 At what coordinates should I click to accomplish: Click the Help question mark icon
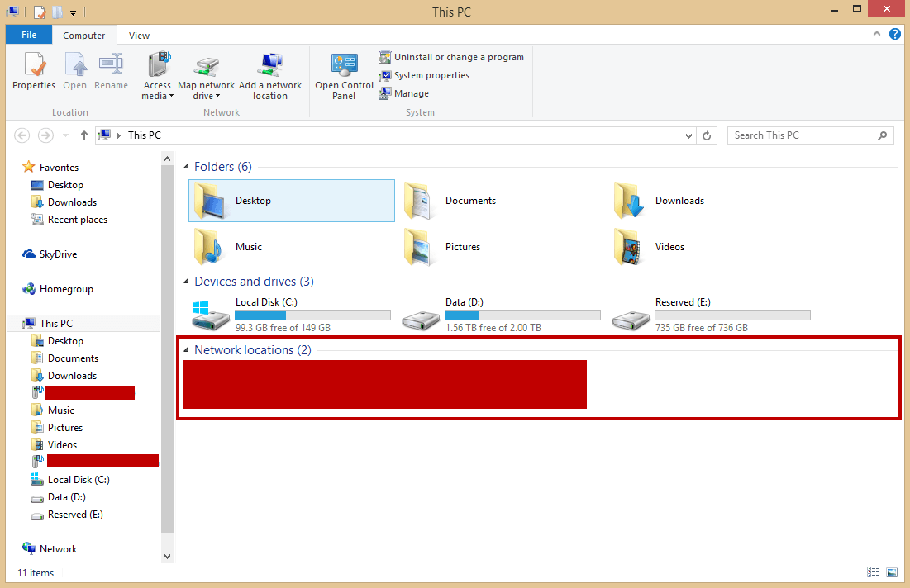tap(894, 35)
